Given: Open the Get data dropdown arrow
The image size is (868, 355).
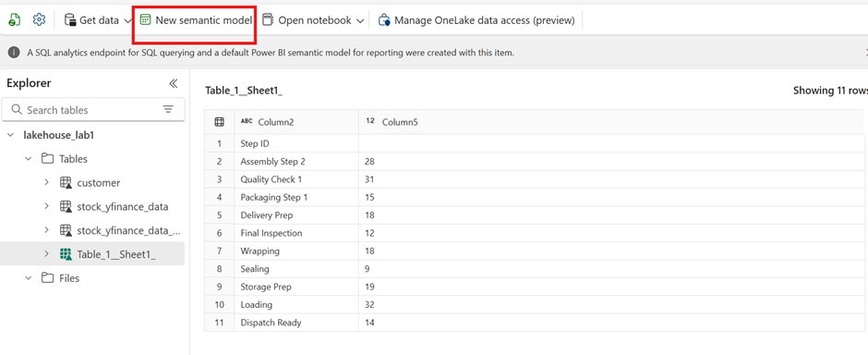Looking at the screenshot, I should coord(127,20).
